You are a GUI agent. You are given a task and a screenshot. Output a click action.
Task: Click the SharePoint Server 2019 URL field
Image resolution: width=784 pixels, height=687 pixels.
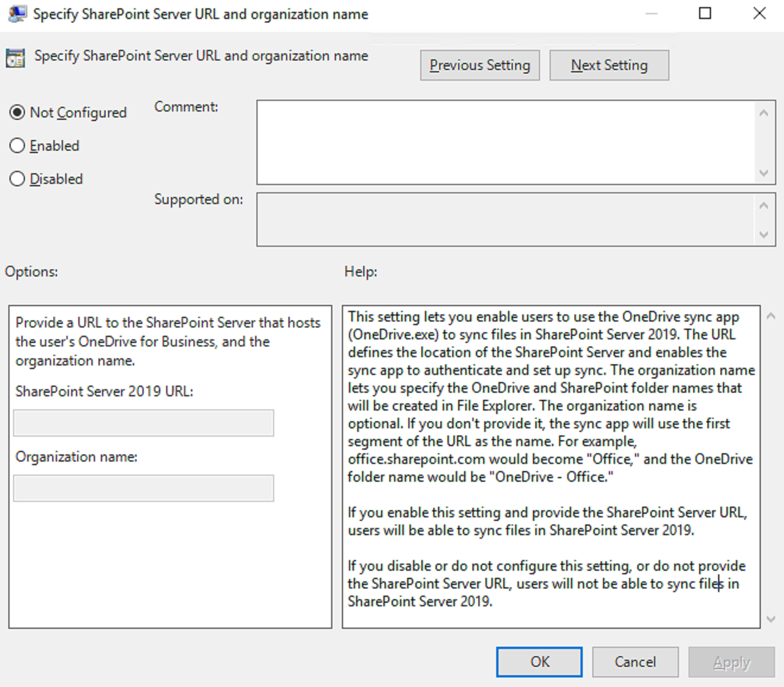tap(144, 423)
